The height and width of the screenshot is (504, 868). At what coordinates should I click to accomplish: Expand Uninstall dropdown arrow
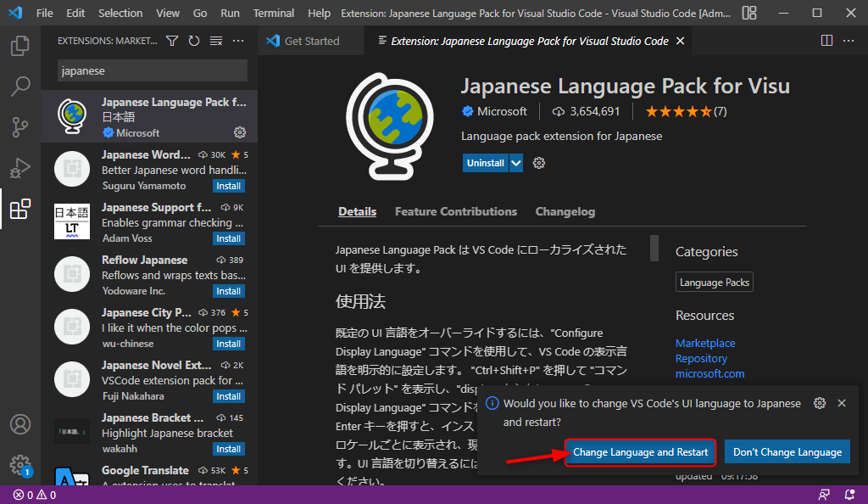click(516, 163)
